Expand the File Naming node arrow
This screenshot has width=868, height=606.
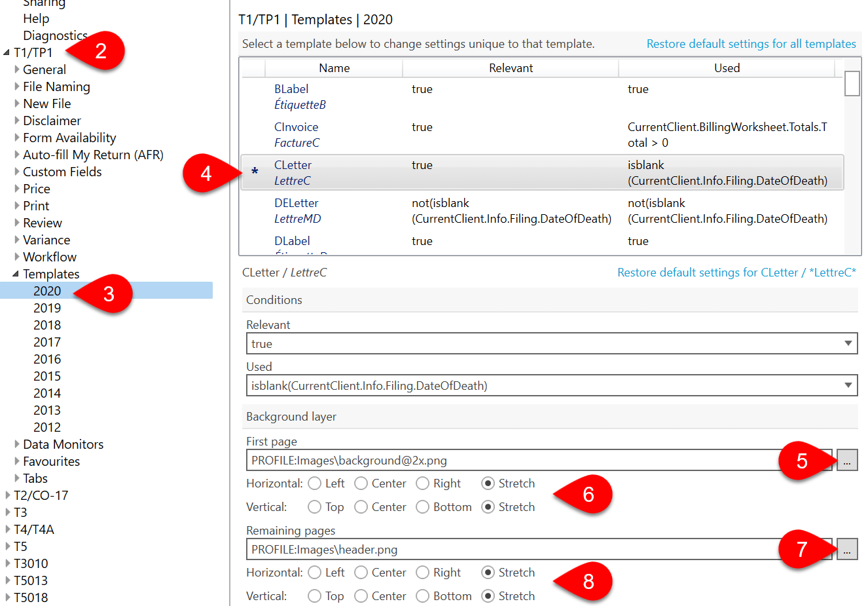[16, 86]
